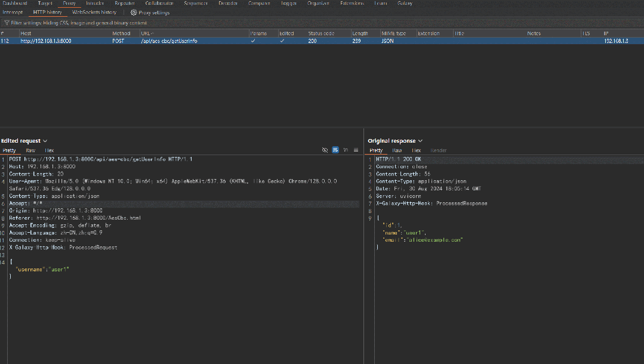The width and height of the screenshot is (644, 364).
Task: Open the Render tab in response
Action: 439,150
